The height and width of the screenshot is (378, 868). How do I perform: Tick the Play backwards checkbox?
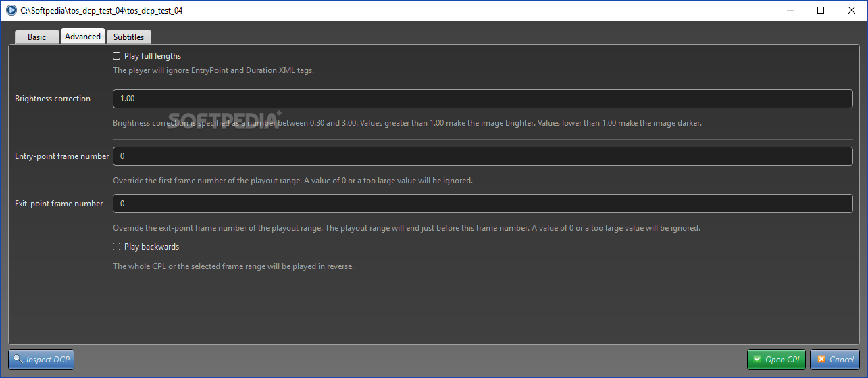click(116, 247)
